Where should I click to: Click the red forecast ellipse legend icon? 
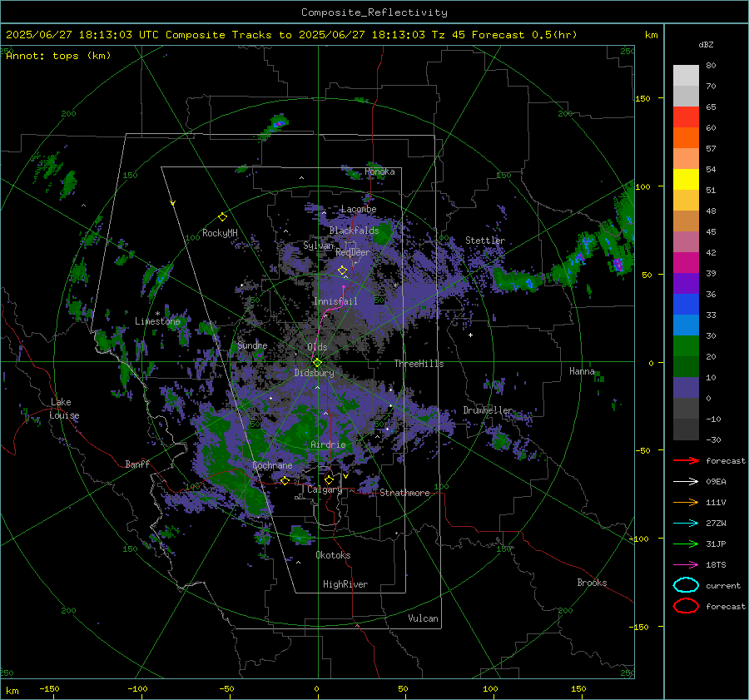coord(686,606)
